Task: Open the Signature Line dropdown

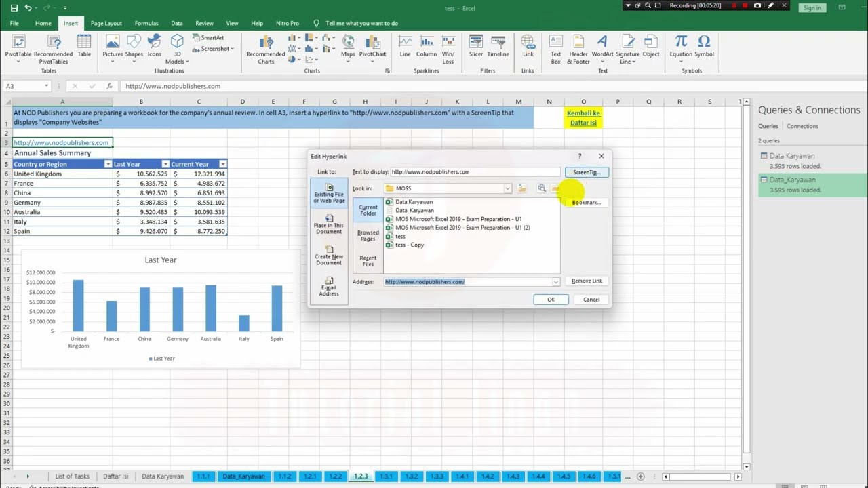Action: [x=627, y=49]
